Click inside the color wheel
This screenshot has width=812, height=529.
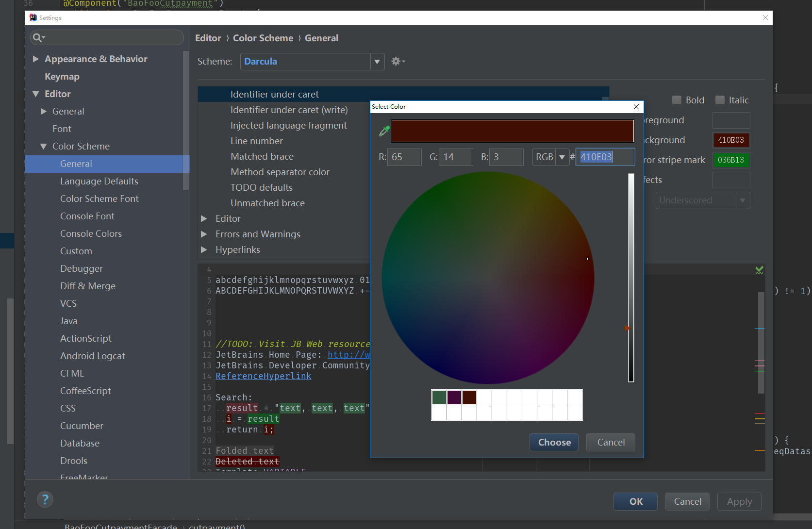click(488, 278)
